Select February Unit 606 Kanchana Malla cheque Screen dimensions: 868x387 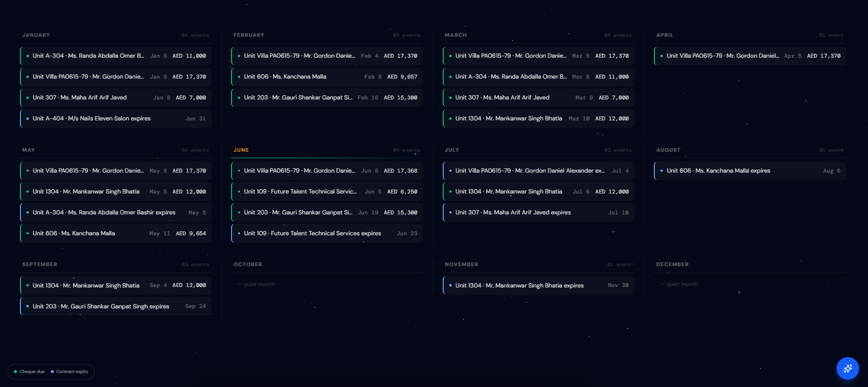pos(327,77)
